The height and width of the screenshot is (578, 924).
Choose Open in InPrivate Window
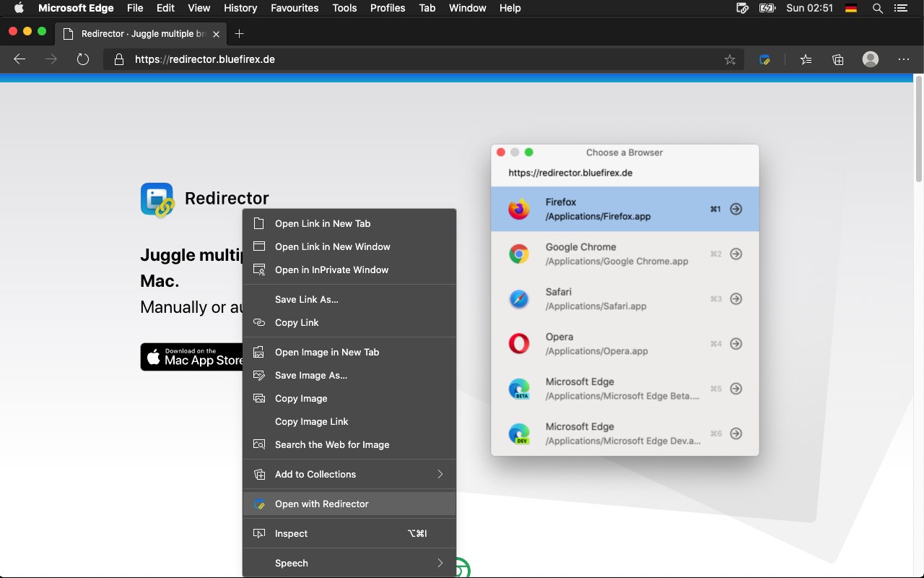349,269
